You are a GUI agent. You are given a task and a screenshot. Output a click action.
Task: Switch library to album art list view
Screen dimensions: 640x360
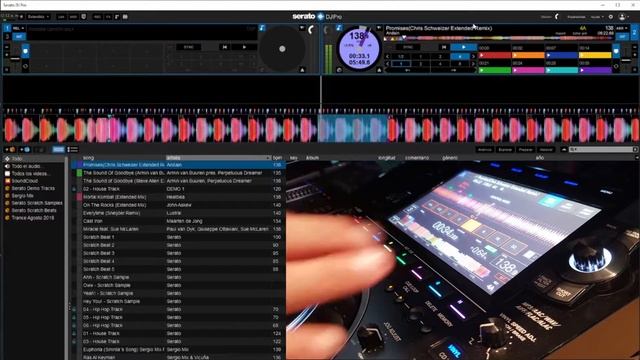[x=72, y=149]
